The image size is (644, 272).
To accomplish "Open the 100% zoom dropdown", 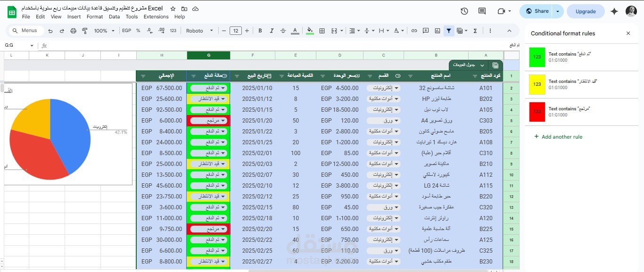I will coord(104,31).
